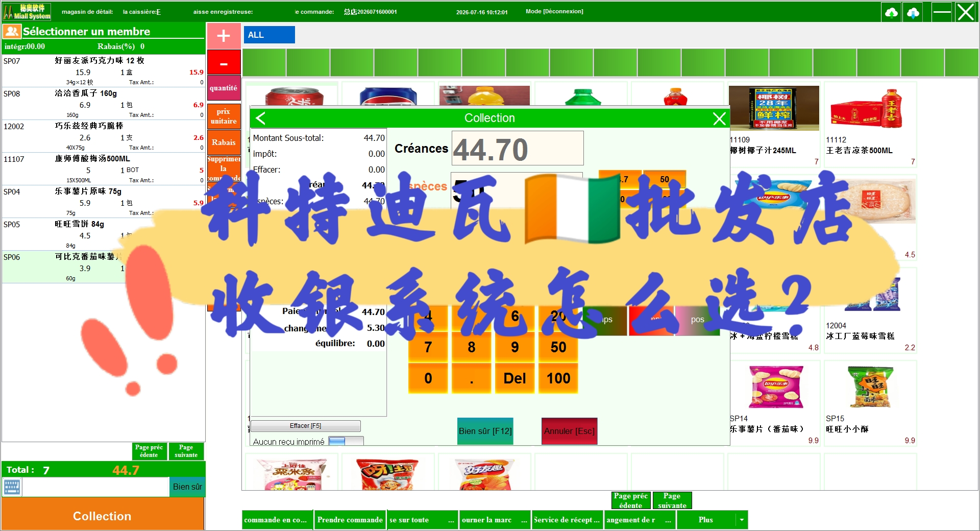This screenshot has height=531, width=980.
Task: Click cart Page précédente button
Action: pyautogui.click(x=149, y=451)
